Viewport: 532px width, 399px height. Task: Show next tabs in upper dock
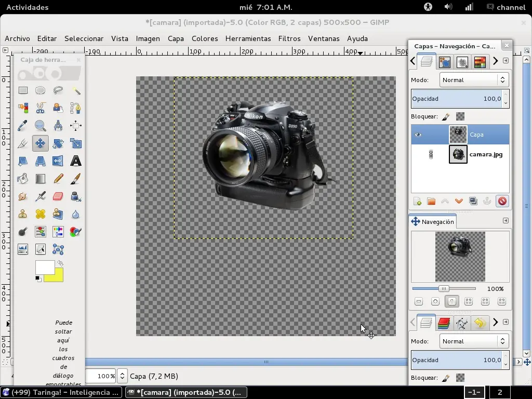pos(495,61)
